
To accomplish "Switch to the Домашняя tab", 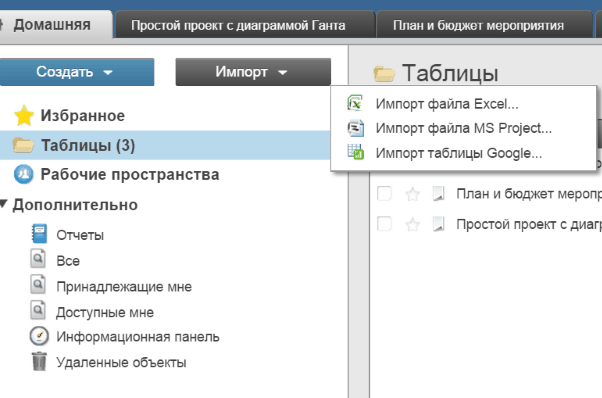I will pyautogui.click(x=56, y=25).
